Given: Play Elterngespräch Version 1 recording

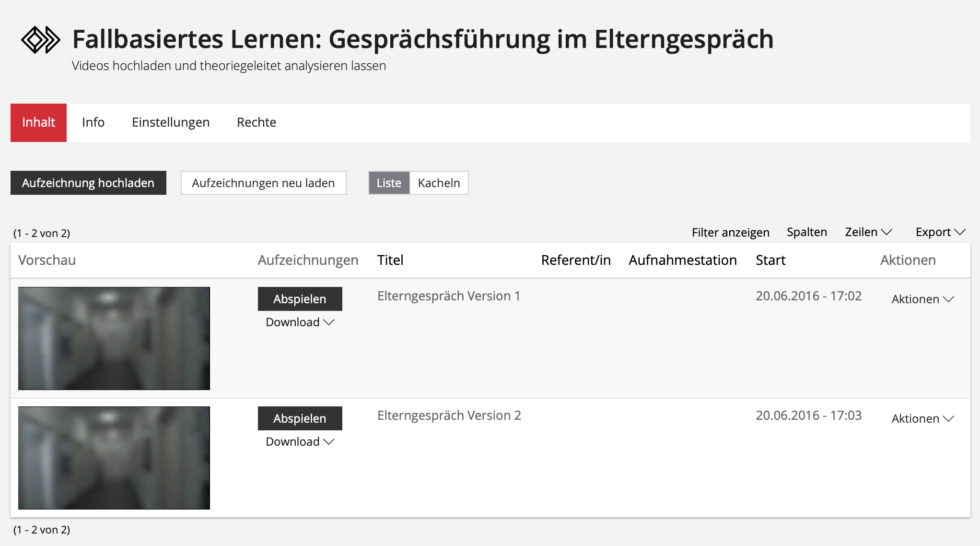Looking at the screenshot, I should click(x=300, y=299).
